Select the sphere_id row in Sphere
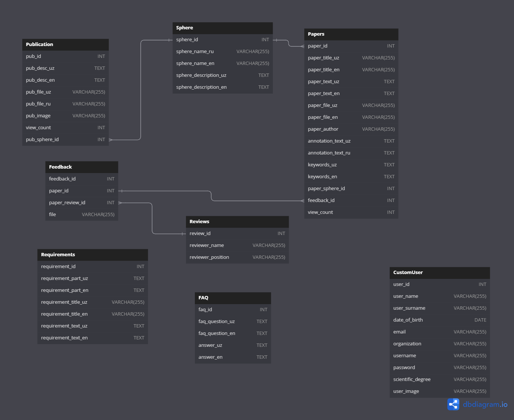The image size is (514, 420). point(222,40)
